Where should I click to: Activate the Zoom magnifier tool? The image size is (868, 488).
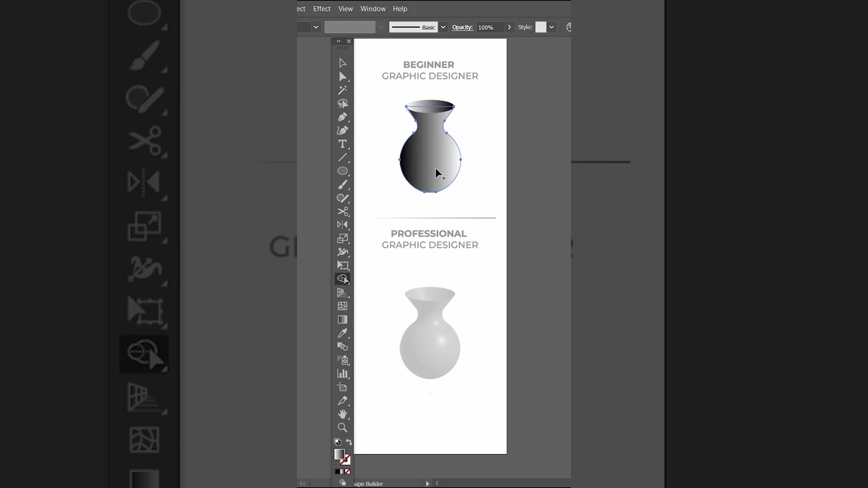[x=342, y=428]
